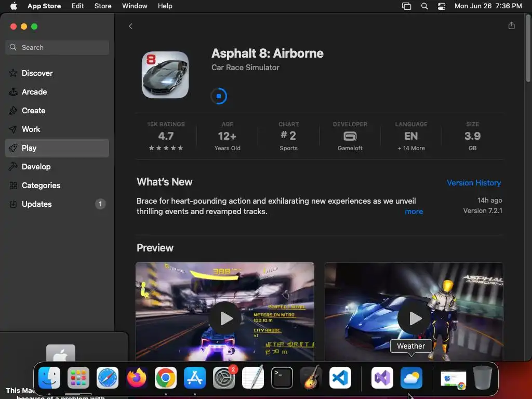
Task: Open the Window menu
Action: (135, 6)
